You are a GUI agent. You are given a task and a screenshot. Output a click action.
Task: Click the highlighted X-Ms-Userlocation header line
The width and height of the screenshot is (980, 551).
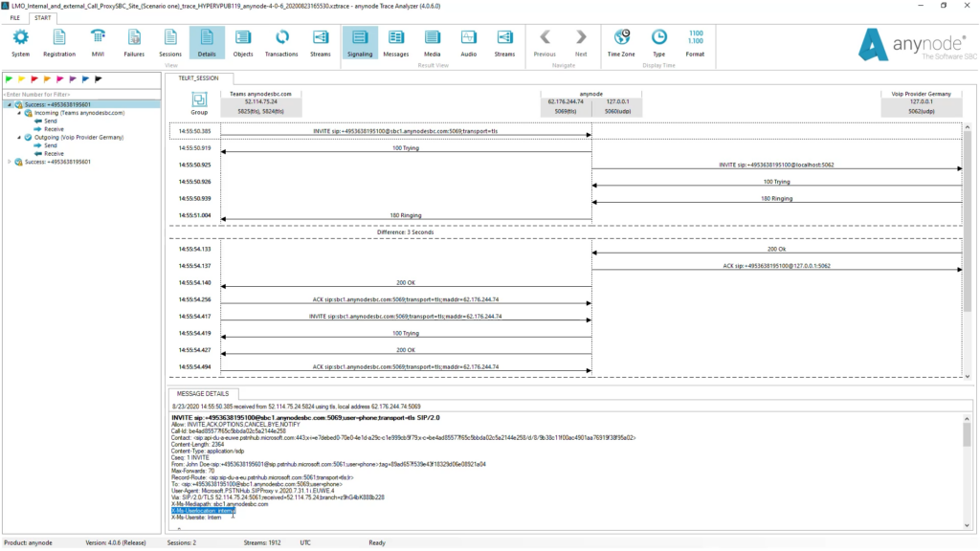(x=203, y=511)
